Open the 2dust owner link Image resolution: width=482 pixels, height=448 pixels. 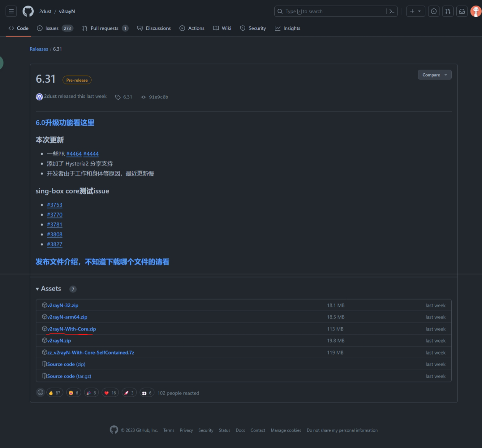click(45, 11)
